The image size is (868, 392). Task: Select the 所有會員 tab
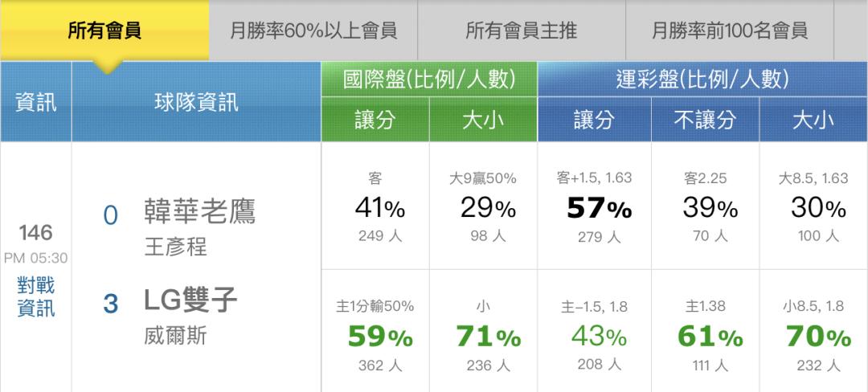[x=104, y=31]
